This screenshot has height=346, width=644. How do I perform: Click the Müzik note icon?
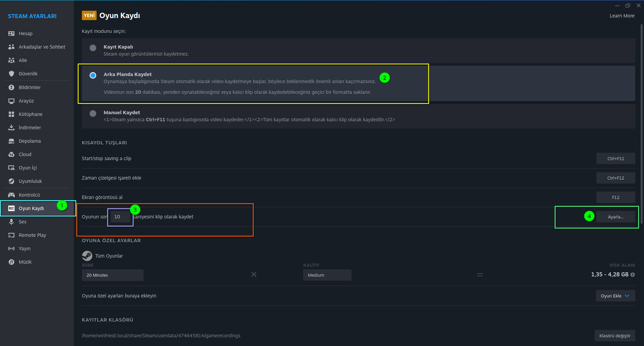11,262
